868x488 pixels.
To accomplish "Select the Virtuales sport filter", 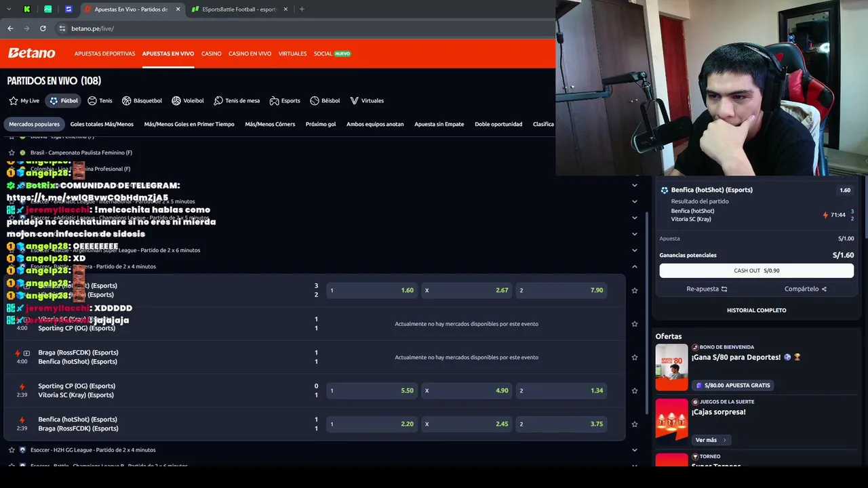I will click(367, 101).
